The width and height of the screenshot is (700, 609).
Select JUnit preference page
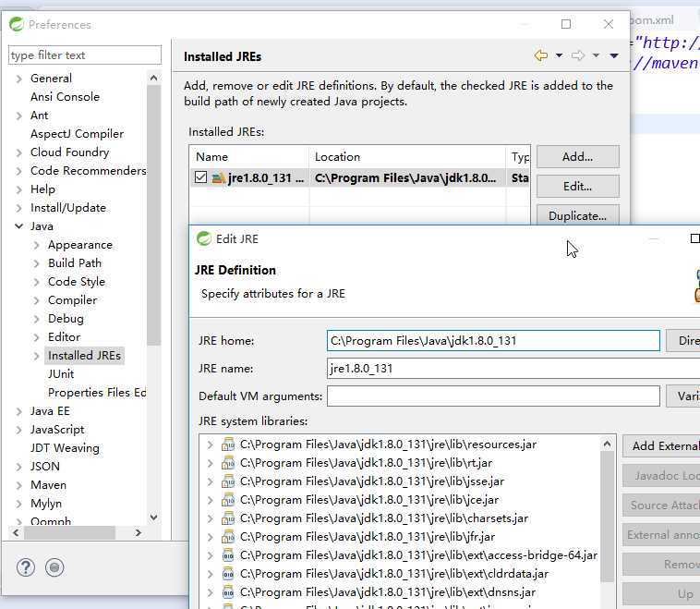[x=61, y=374]
